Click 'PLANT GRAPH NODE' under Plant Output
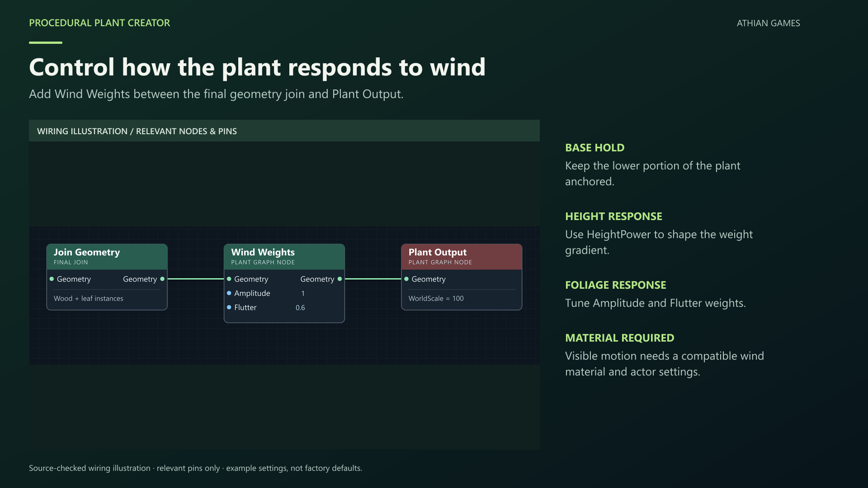868x488 pixels. click(440, 263)
